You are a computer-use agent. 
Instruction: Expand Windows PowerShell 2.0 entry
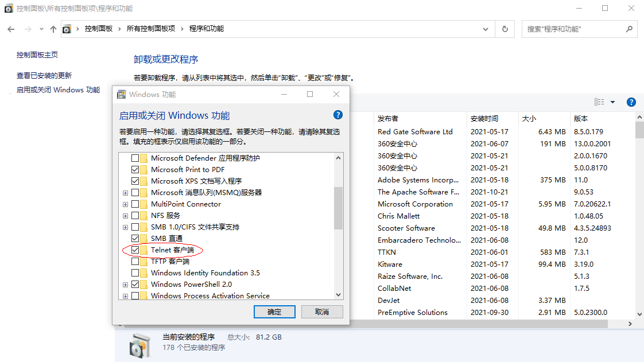pyautogui.click(x=125, y=285)
